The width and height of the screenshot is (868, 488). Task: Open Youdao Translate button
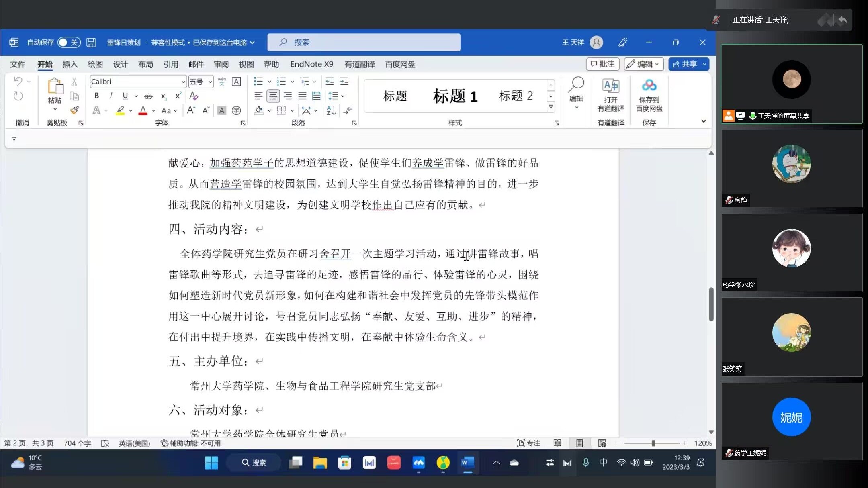pos(611,96)
